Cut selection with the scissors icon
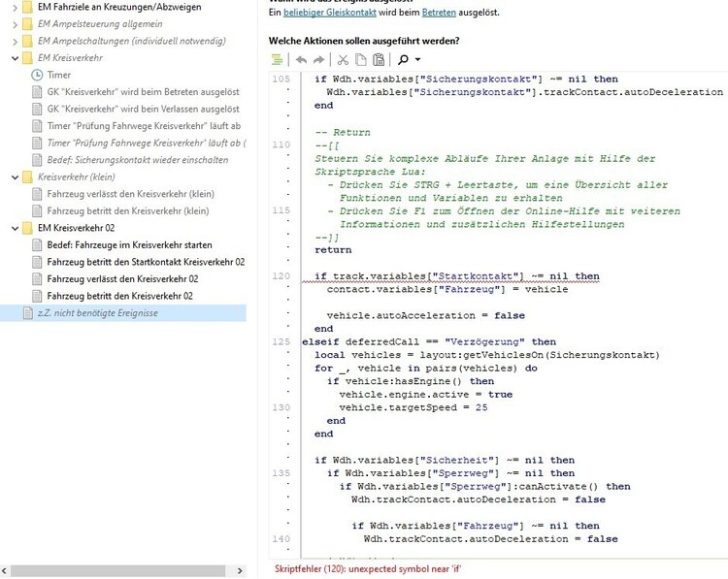The width and height of the screenshot is (728, 579). [x=344, y=59]
